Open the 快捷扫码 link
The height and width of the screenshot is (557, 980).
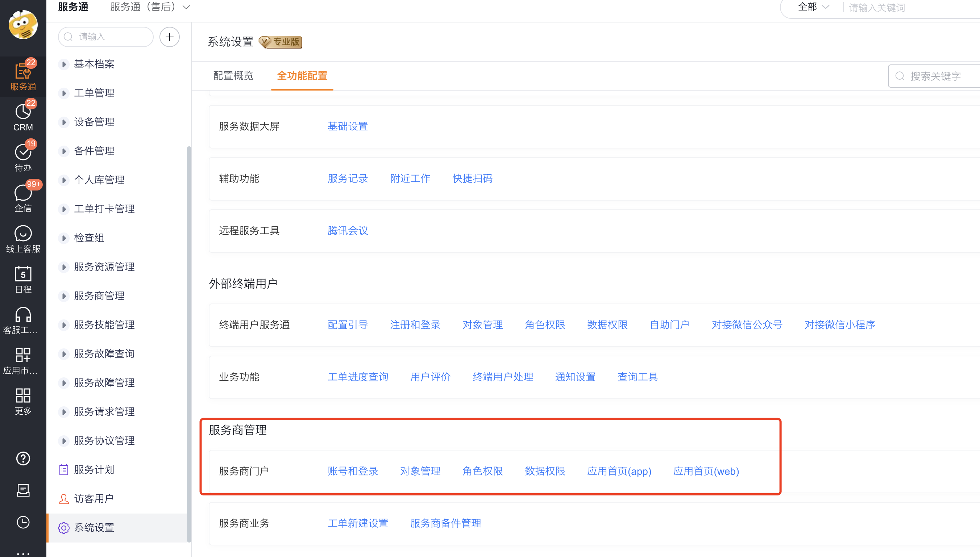472,178
